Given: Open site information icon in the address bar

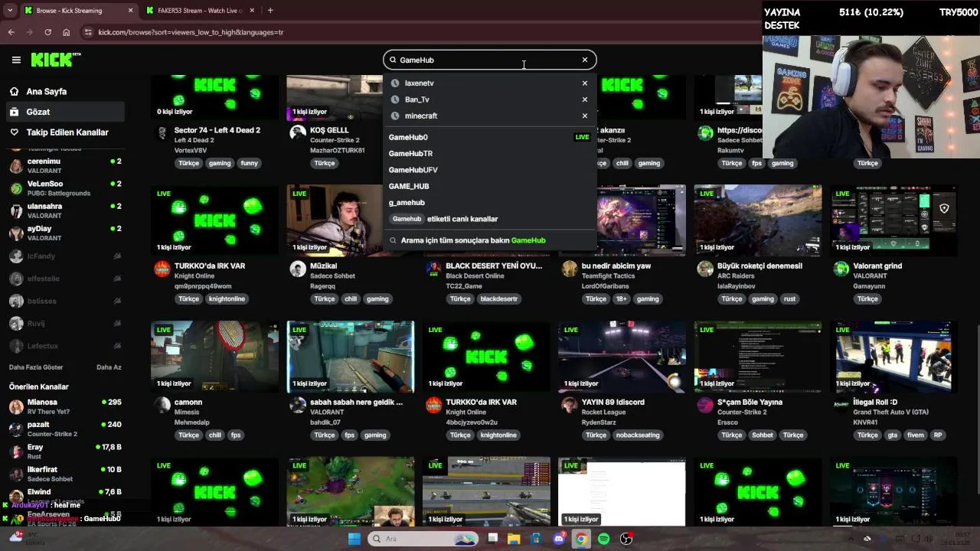Looking at the screenshot, I should click(88, 32).
